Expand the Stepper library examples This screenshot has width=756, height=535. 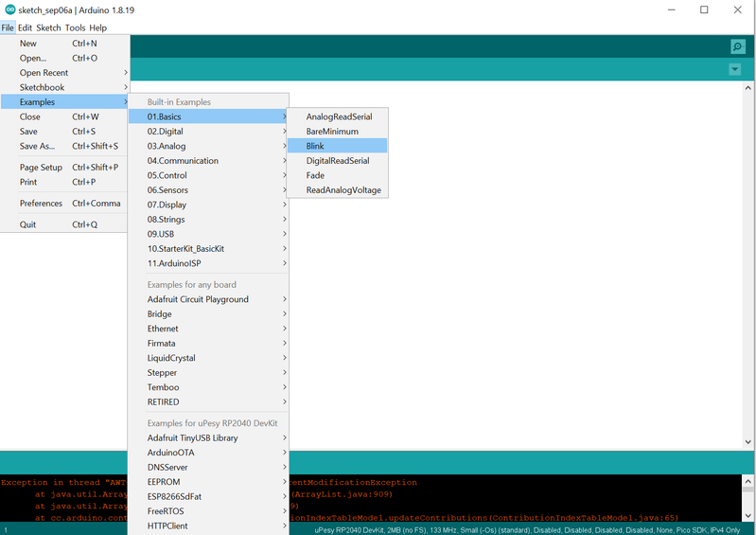coord(208,373)
